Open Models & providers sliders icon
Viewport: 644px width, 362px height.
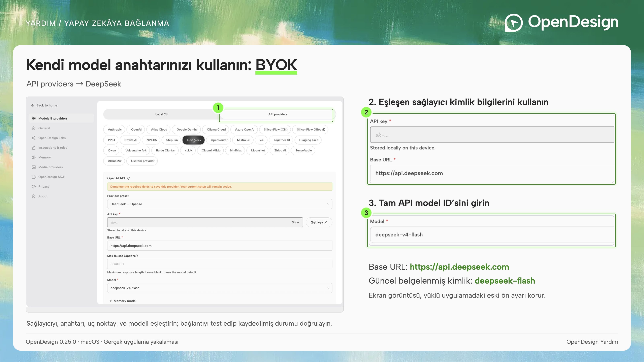click(x=33, y=118)
